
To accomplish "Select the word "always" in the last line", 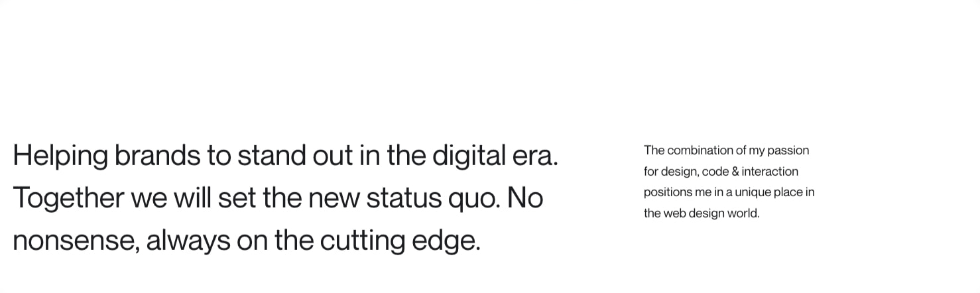I will pyautogui.click(x=188, y=241).
